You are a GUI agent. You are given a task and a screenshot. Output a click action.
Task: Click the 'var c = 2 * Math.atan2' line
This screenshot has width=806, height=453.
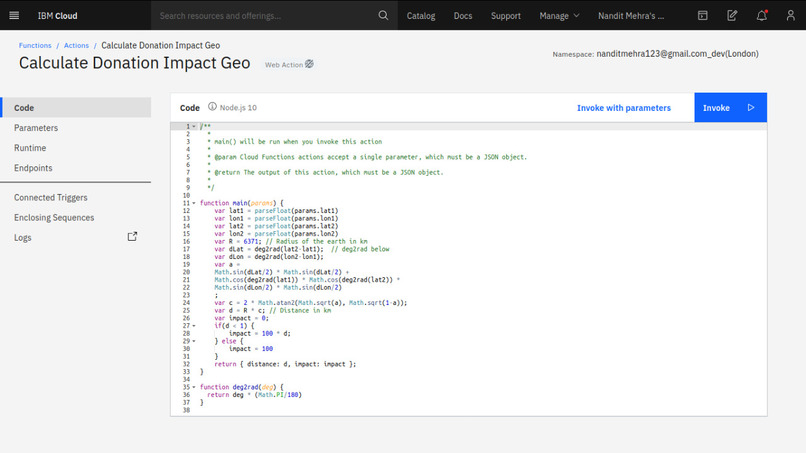click(x=310, y=303)
